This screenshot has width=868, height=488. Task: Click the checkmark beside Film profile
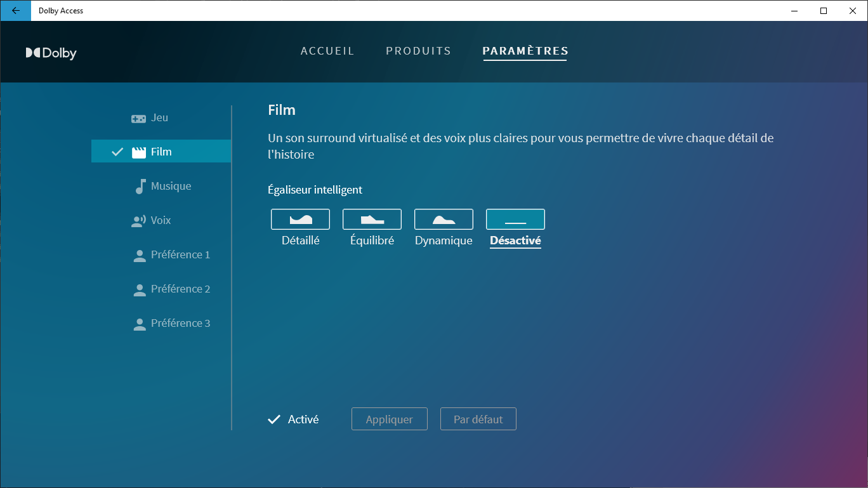117,152
